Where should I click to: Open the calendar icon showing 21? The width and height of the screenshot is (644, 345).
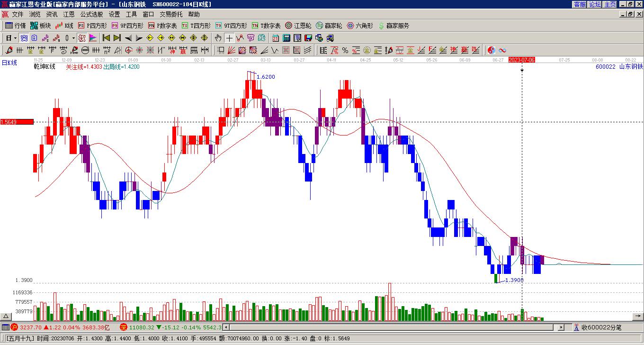tap(276, 38)
